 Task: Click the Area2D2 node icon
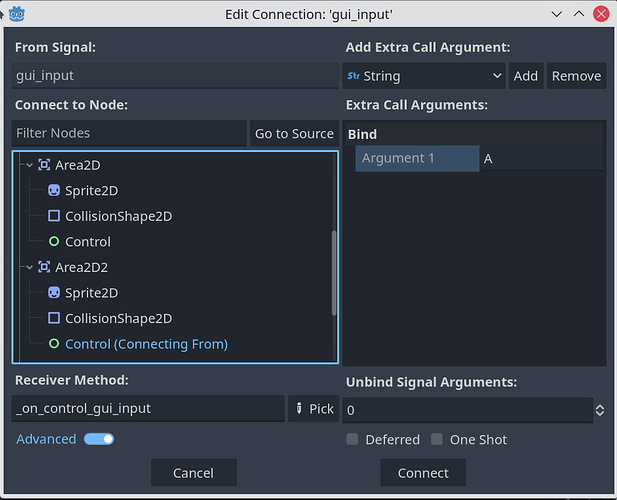pos(44,267)
